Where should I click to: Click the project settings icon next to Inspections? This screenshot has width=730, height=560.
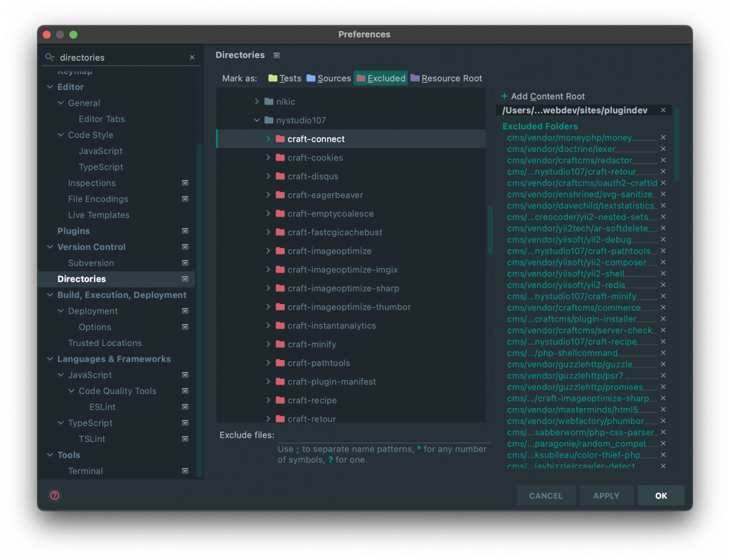click(186, 183)
